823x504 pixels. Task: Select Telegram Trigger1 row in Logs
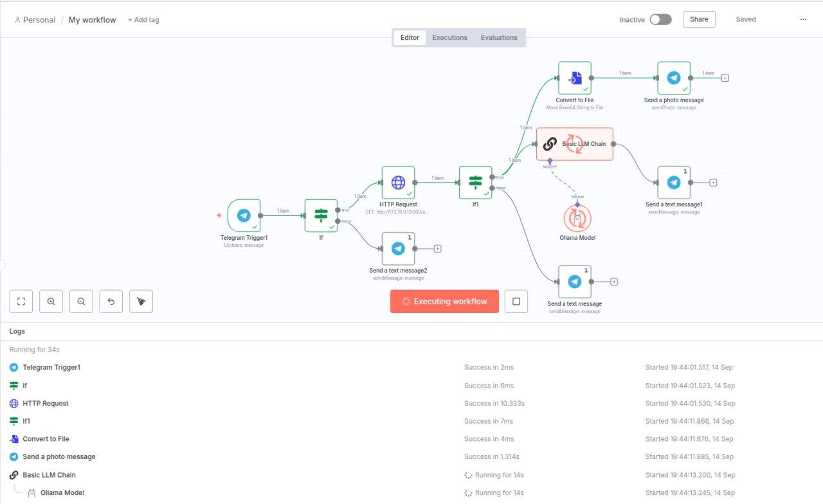tap(411, 367)
